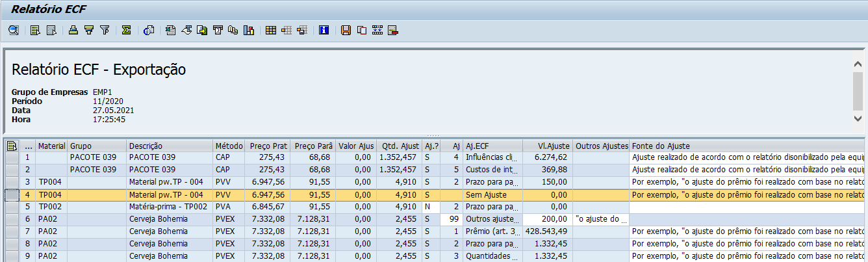Screen dimensions: 868x262
Task: Toggle the row selector for row 1
Action: (x=12, y=157)
